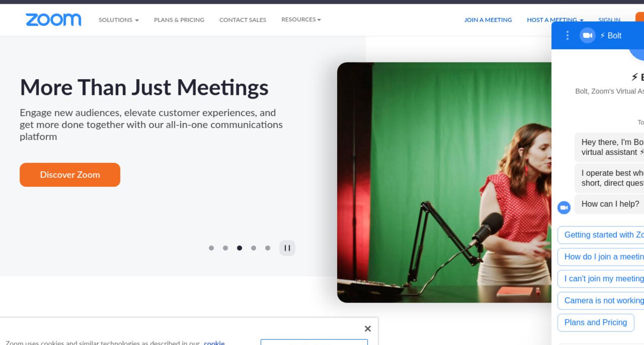Choose How do I join a meeting
Screen dimensions: 644x345
[x=601, y=257]
